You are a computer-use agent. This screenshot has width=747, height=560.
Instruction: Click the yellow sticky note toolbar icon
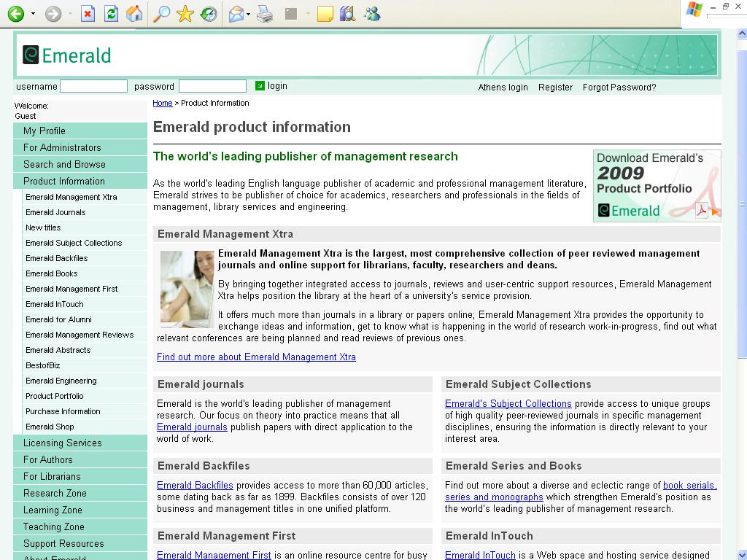325,14
